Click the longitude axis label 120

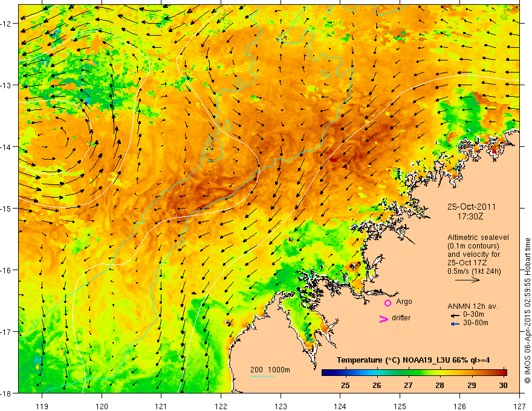coord(102,406)
